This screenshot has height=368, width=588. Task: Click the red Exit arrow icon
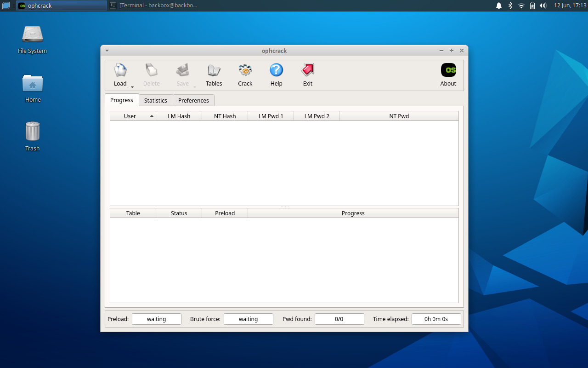coord(307,71)
